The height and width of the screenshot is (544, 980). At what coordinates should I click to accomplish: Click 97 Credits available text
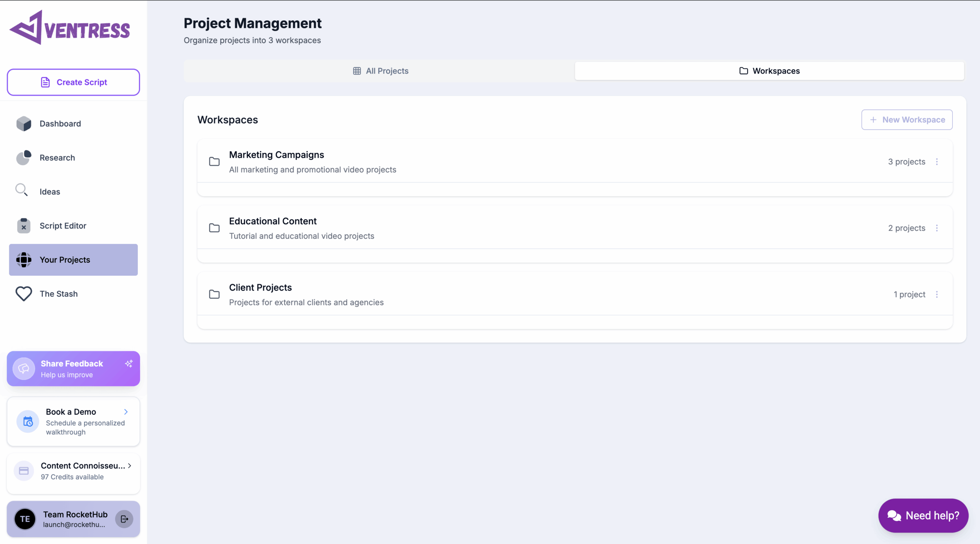(72, 477)
